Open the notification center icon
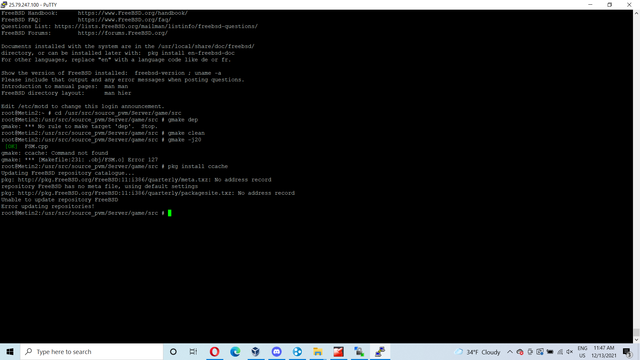This screenshot has height=360, width=640. click(628, 352)
